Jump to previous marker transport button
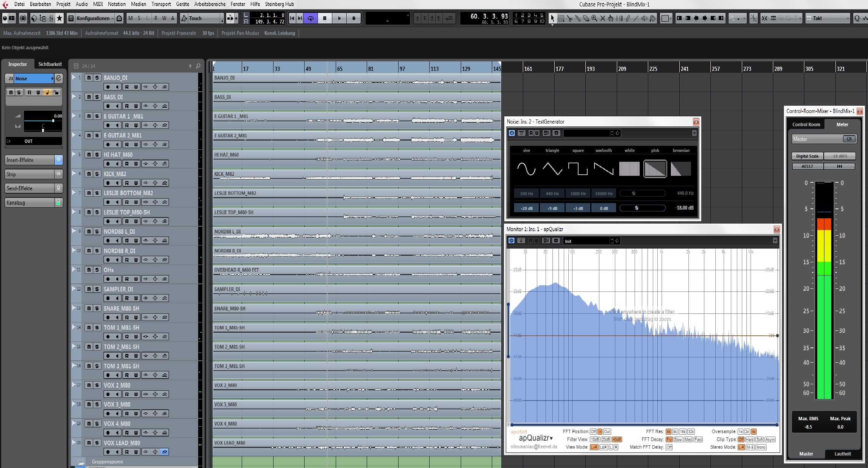The height and width of the screenshot is (468, 868). pyautogui.click(x=292, y=18)
